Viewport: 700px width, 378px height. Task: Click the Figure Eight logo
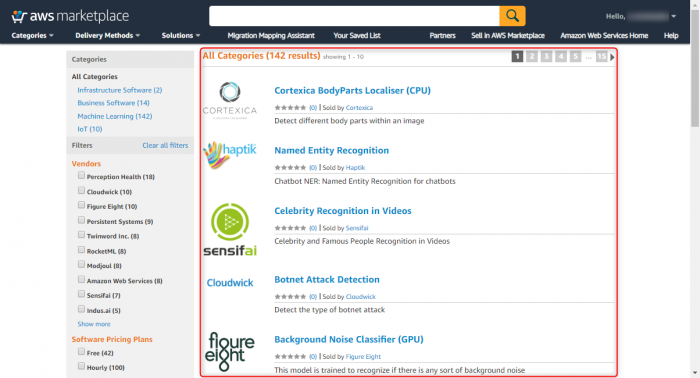(x=230, y=352)
